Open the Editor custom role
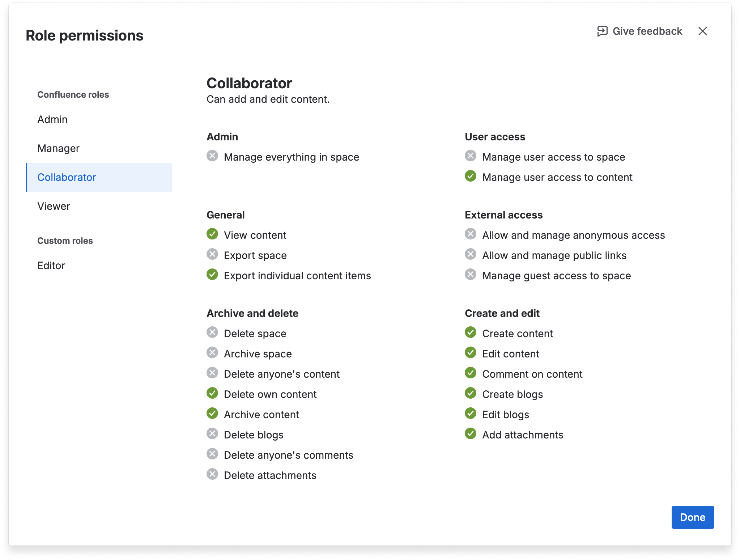The height and width of the screenshot is (560, 740). [x=51, y=265]
